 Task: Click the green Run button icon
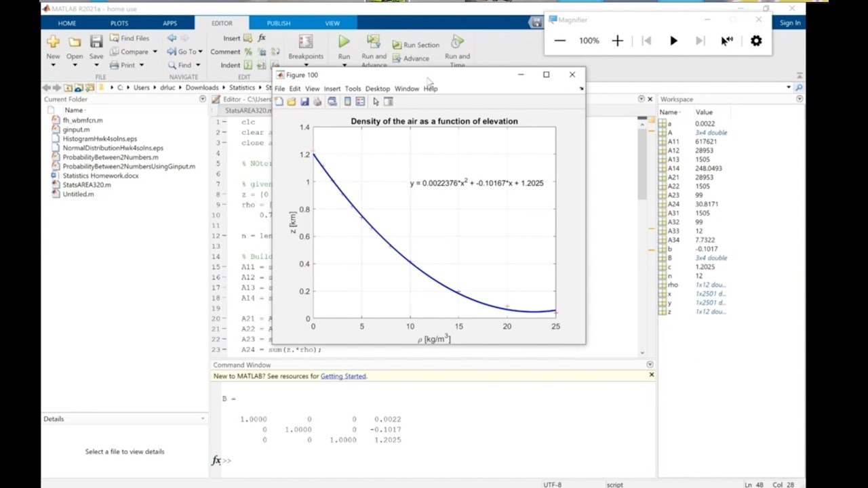tap(344, 42)
